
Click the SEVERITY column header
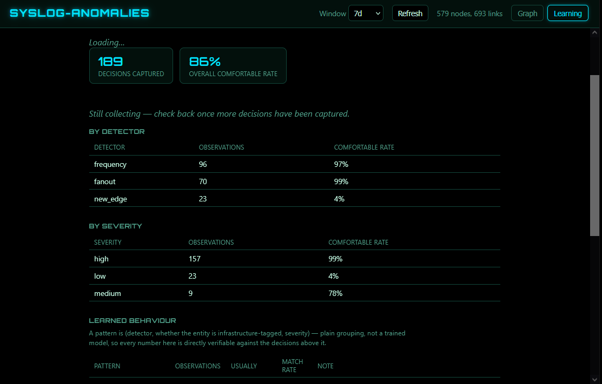[108, 242]
